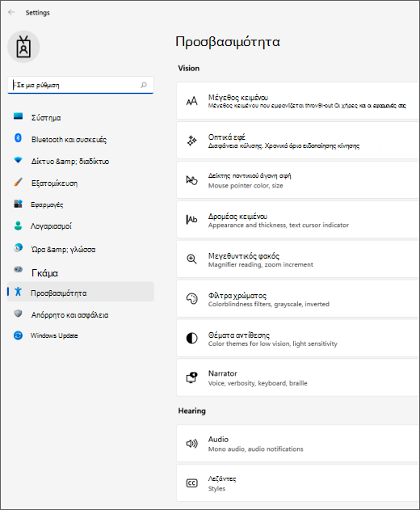Click the clock globe icon for Ώρα & γλώσσα
This screenshot has height=510, width=420.
19,247
